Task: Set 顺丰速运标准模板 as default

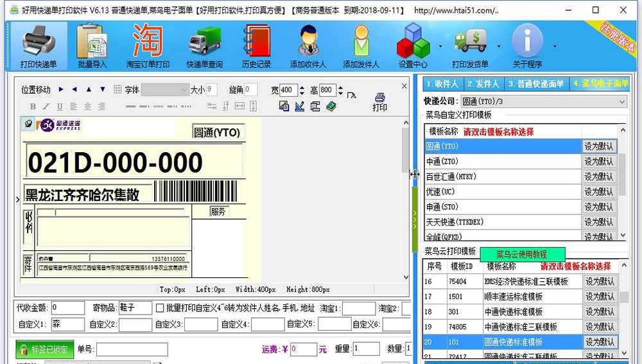Action: tap(600, 297)
